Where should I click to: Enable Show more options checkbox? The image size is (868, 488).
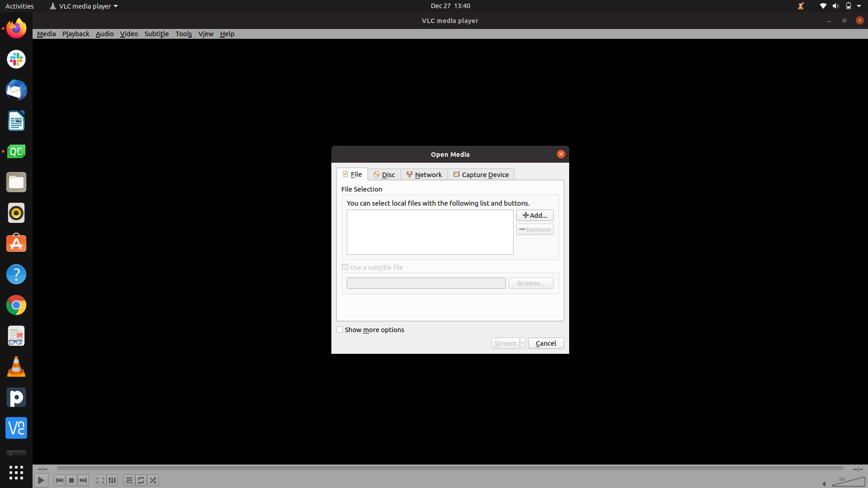pyautogui.click(x=340, y=330)
